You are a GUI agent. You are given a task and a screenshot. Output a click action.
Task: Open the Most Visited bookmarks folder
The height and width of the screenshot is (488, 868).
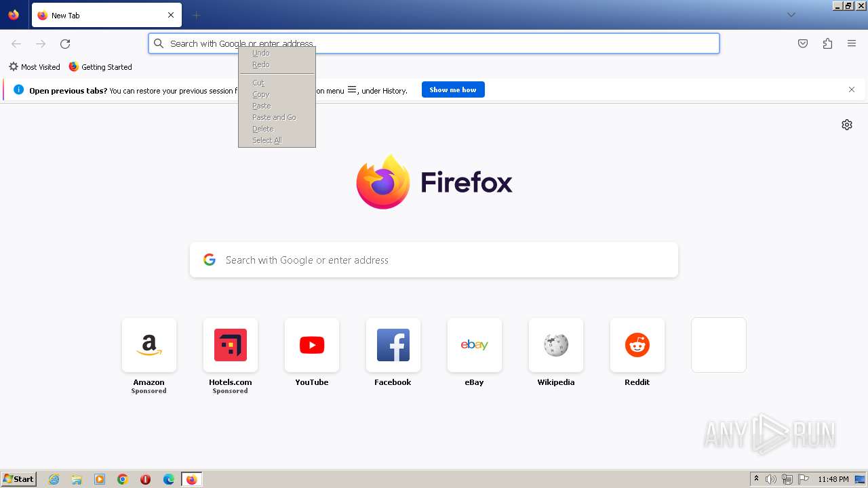click(34, 67)
